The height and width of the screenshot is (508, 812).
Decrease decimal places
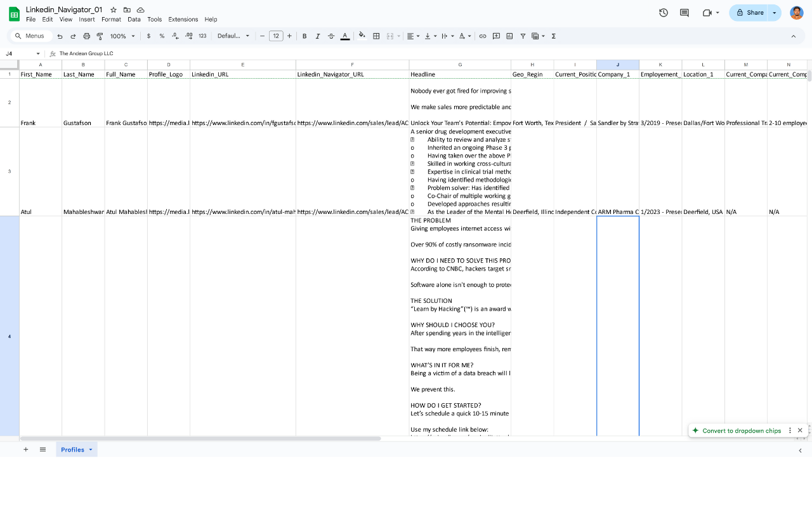[175, 36]
